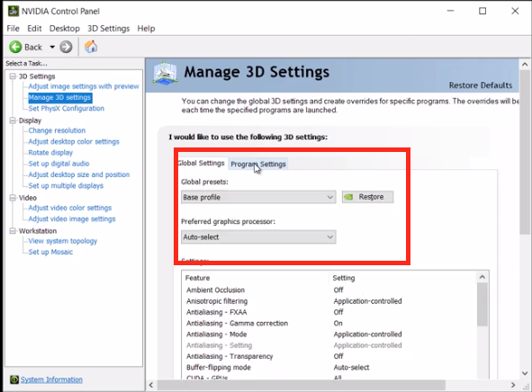532x392 pixels.
Task: Click the horizontal scrollbar left arrow
Action: tap(151, 385)
